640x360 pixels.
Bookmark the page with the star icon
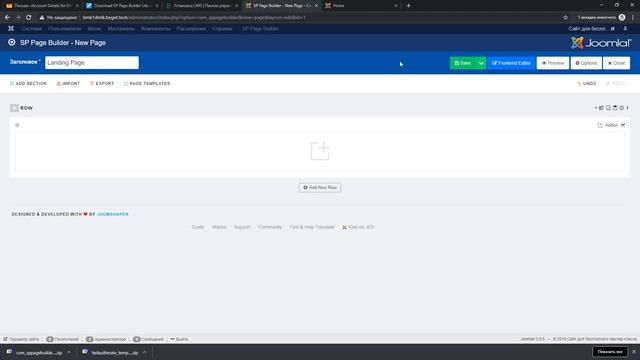click(565, 18)
